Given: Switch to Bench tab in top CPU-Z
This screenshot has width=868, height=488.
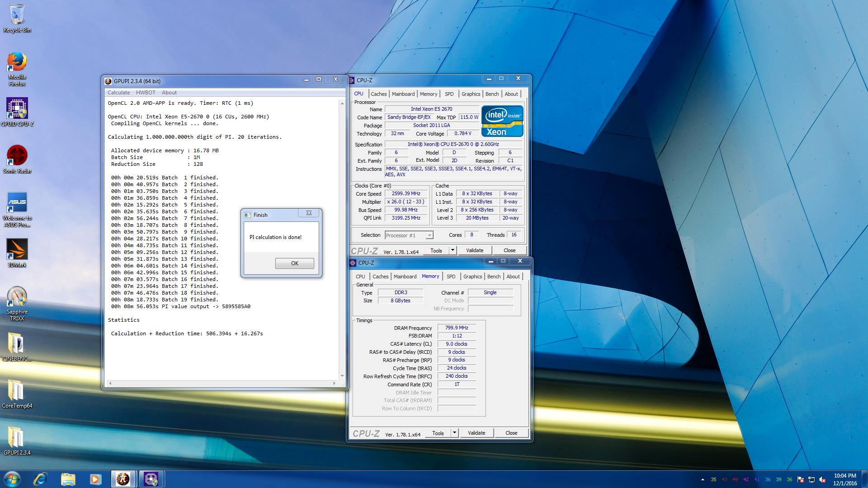Looking at the screenshot, I should point(492,94).
